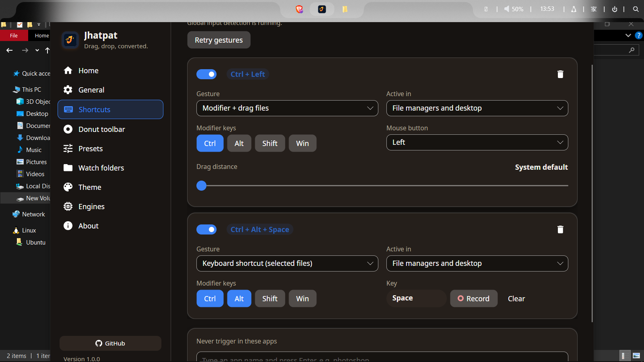Open Mouse button dropdown set to Left

point(477,142)
